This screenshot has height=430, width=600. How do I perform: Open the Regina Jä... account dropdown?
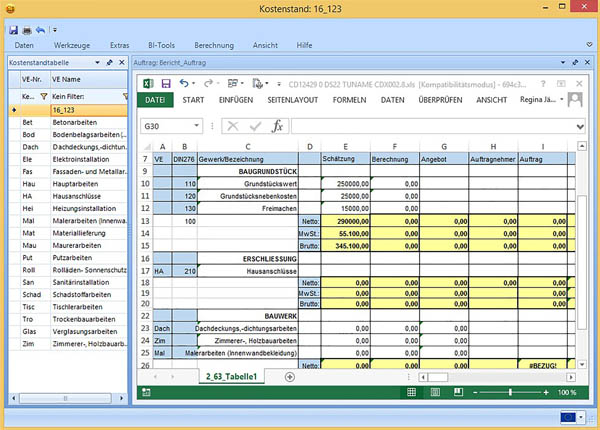[562, 99]
